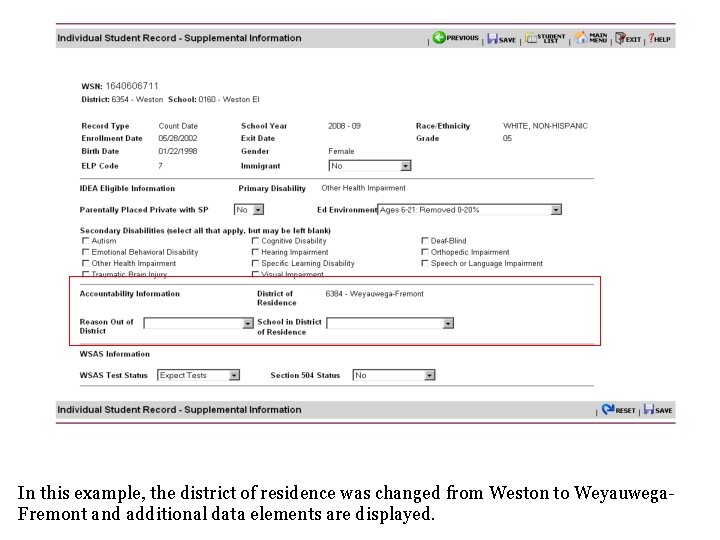
Task: Check the Autism checkbox
Action: click(x=85, y=241)
